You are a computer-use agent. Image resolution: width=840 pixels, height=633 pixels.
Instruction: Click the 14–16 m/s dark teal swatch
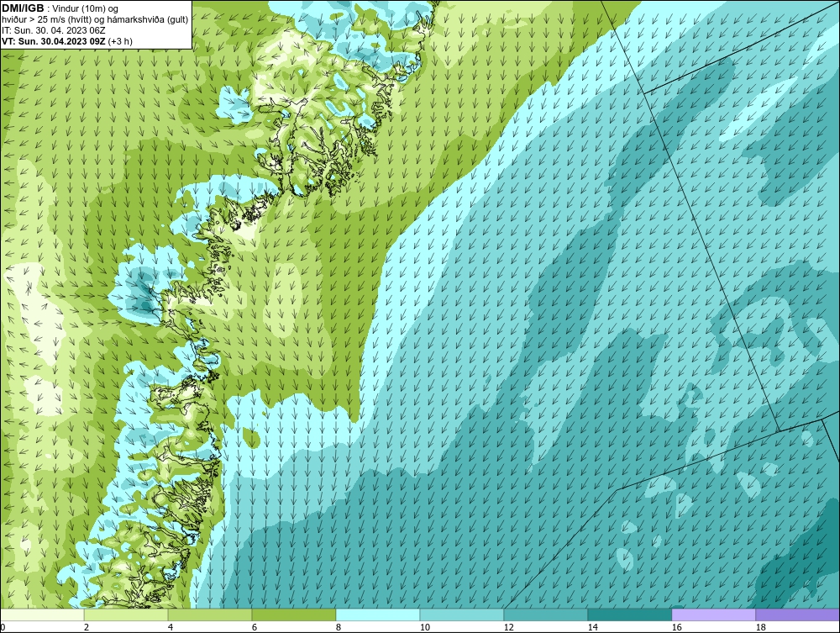coord(629,615)
